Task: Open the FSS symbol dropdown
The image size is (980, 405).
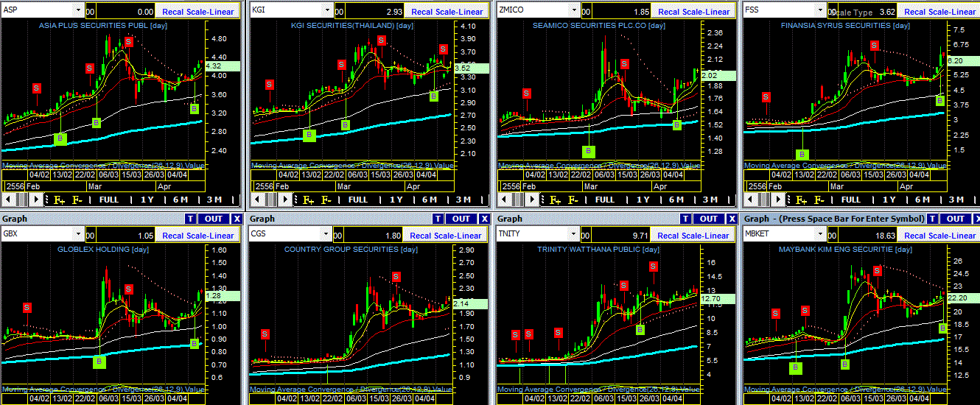Action: tap(819, 11)
